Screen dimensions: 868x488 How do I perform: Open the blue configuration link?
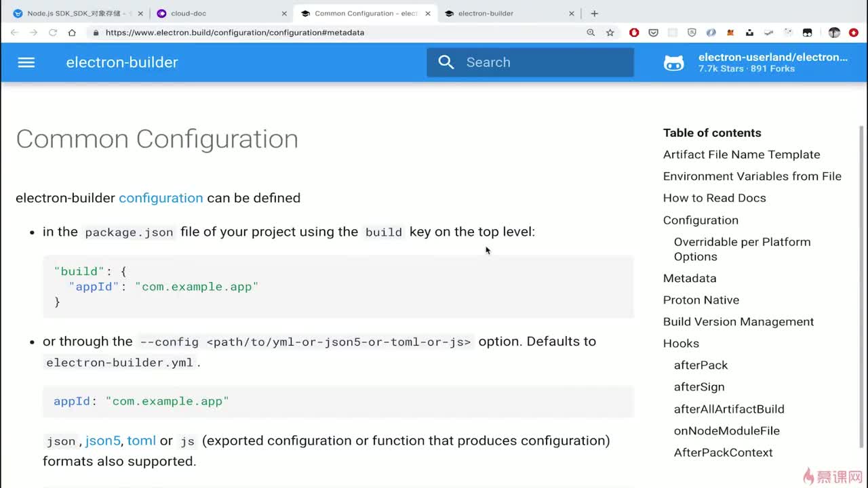pos(161,198)
